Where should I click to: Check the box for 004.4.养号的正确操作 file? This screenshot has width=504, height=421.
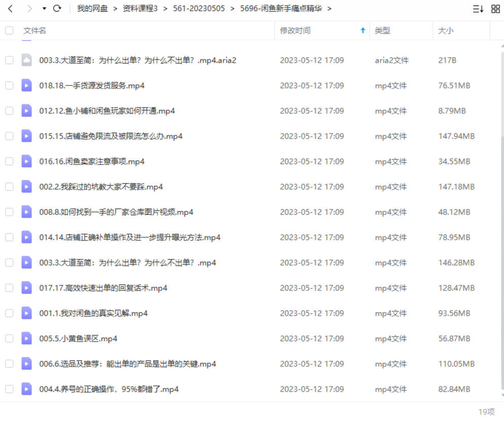click(9, 389)
